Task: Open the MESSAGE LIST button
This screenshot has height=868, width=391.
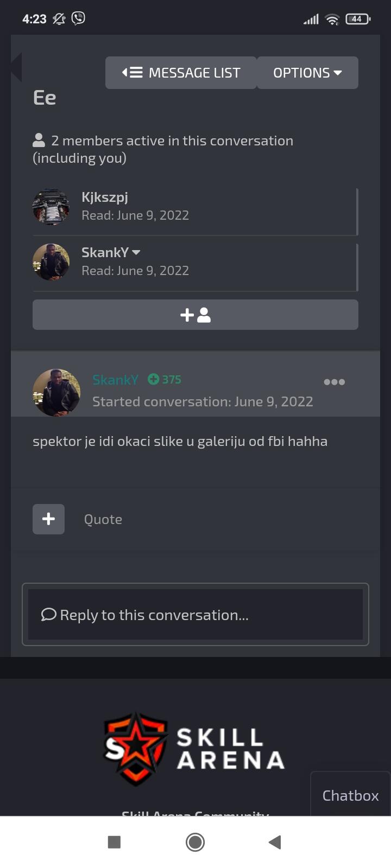Action: click(x=181, y=73)
